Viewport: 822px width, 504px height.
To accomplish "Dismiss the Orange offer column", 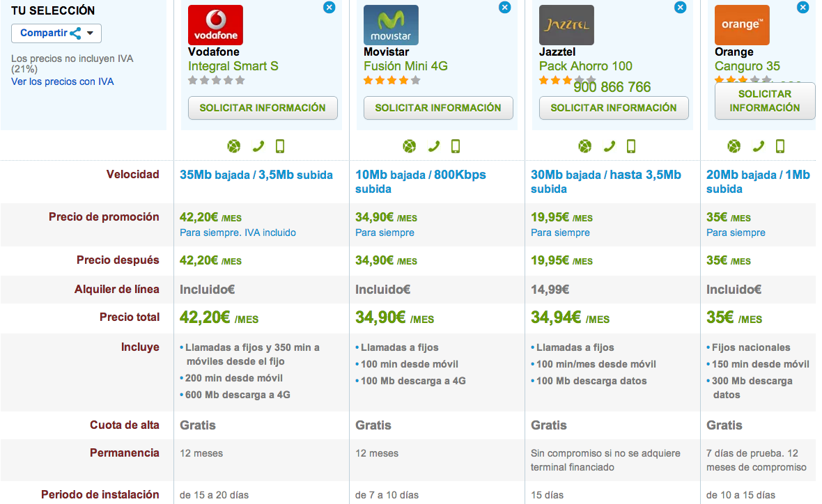I will 802,8.
